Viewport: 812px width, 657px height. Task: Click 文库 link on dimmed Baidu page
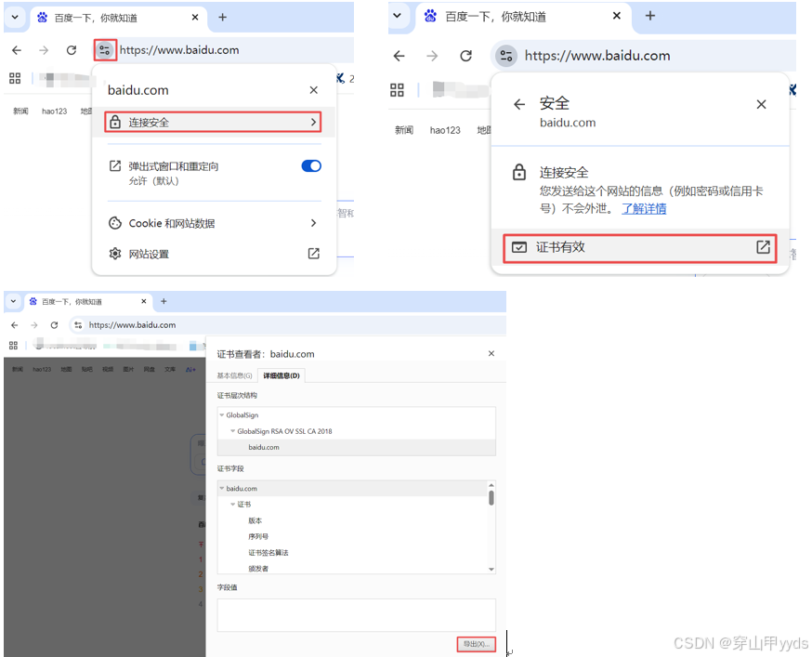click(x=170, y=370)
